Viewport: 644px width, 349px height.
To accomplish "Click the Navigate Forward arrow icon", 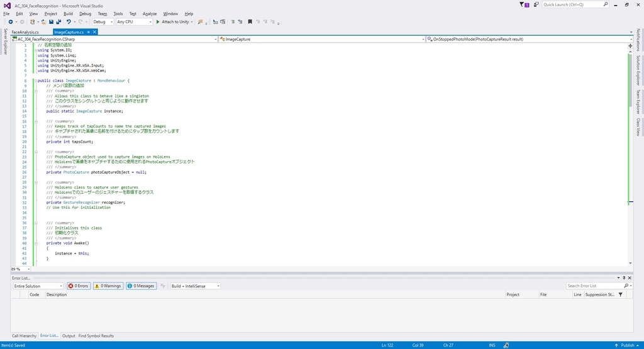I will [22, 22].
